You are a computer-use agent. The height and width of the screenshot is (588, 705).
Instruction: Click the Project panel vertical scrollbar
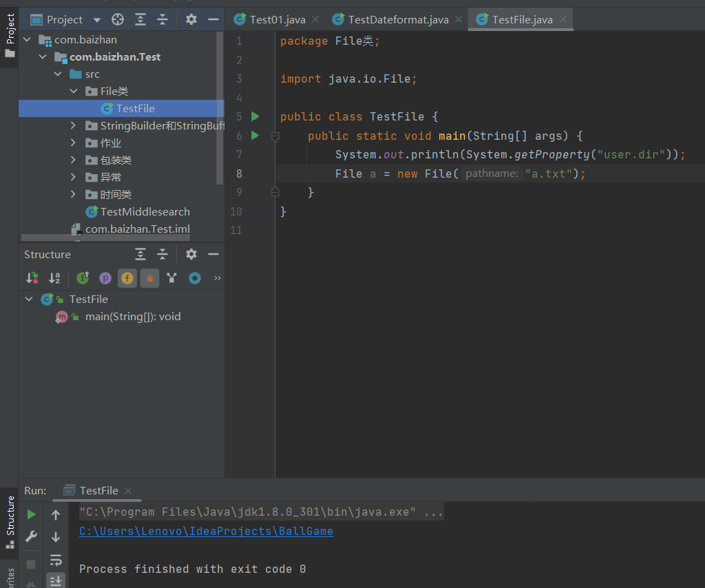[x=220, y=108]
